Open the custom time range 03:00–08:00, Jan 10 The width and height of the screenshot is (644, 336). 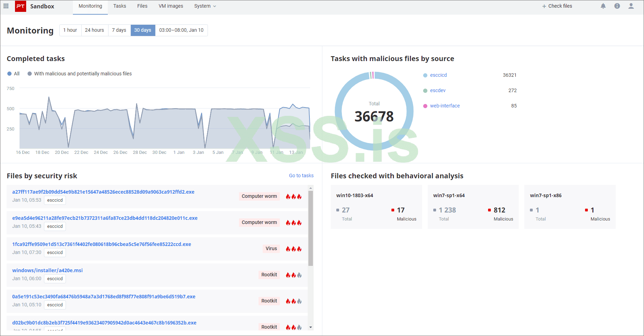pyautogui.click(x=181, y=30)
